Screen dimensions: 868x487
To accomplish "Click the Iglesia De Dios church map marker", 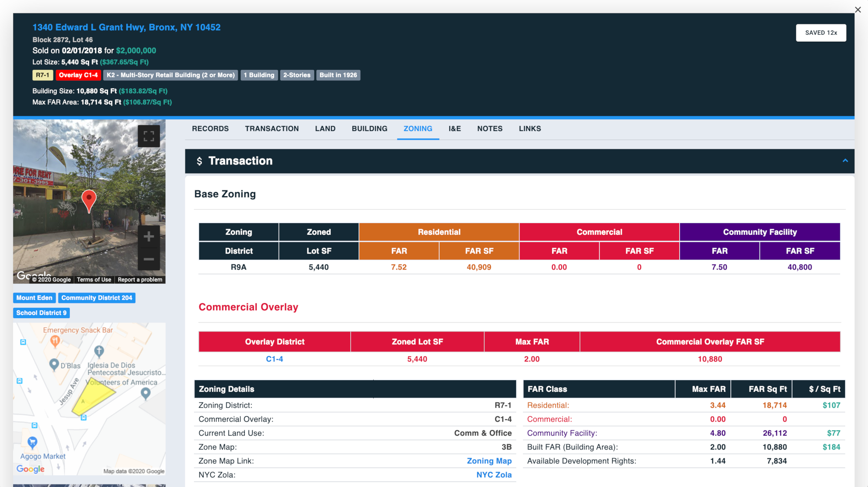I will pos(99,351).
